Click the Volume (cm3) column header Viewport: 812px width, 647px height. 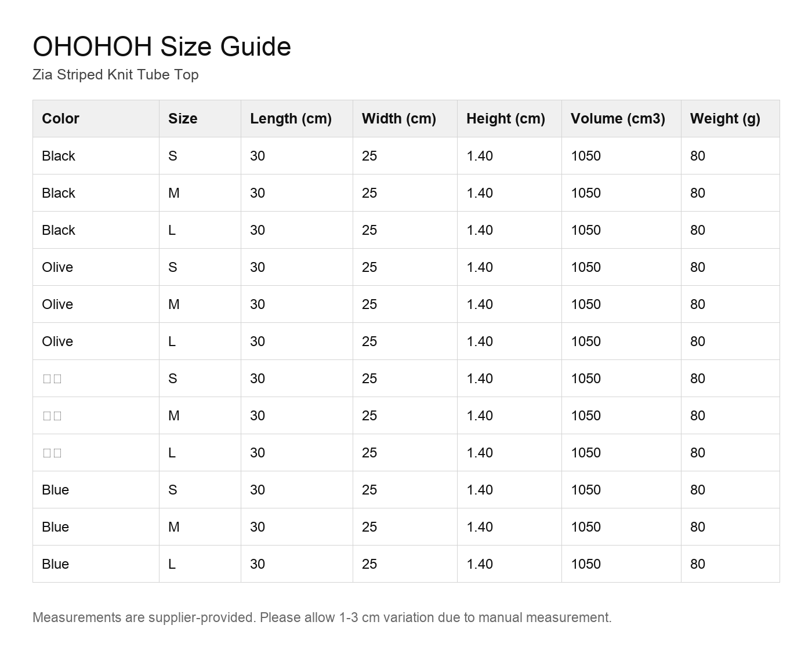(621, 118)
